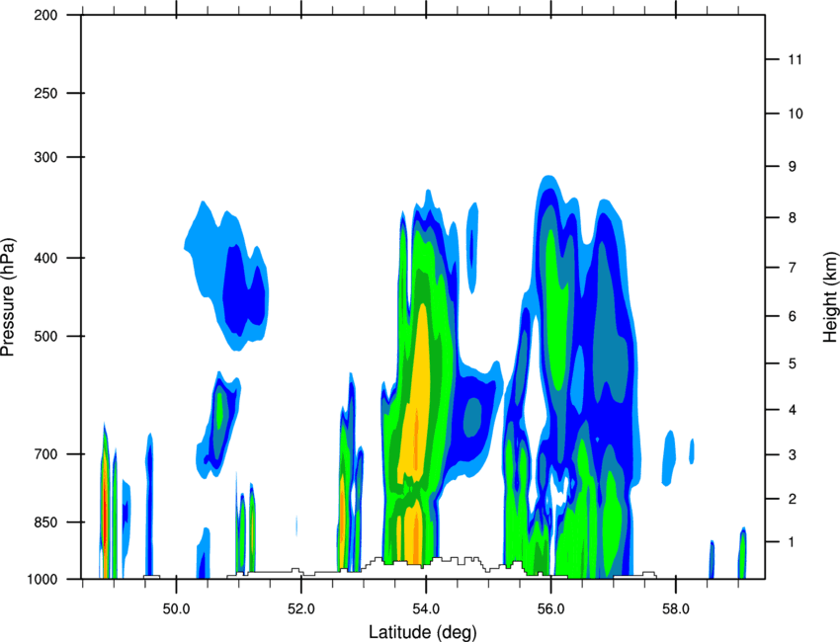The height and width of the screenshot is (642, 840).
Task: Click the 11 km height label
Action: point(795,59)
